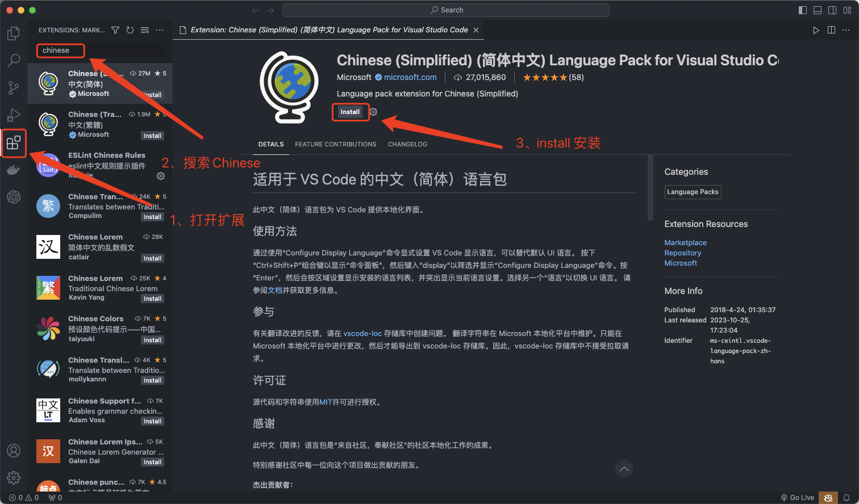Open Run and Debug view

pyautogui.click(x=14, y=115)
